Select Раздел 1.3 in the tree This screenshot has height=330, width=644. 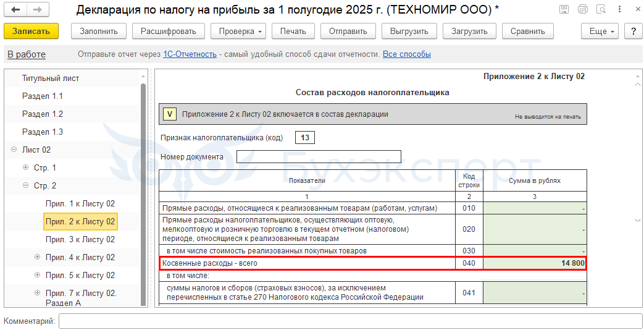(43, 132)
